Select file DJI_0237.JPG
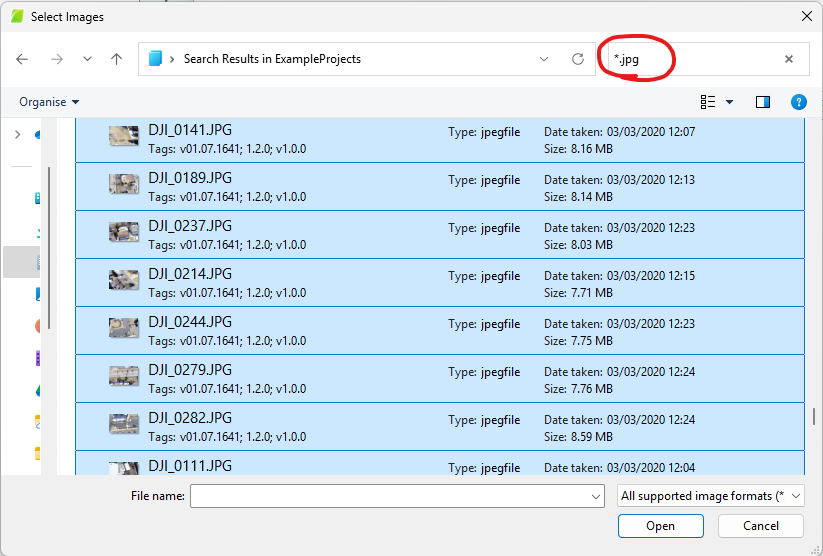The image size is (823, 556). point(440,235)
